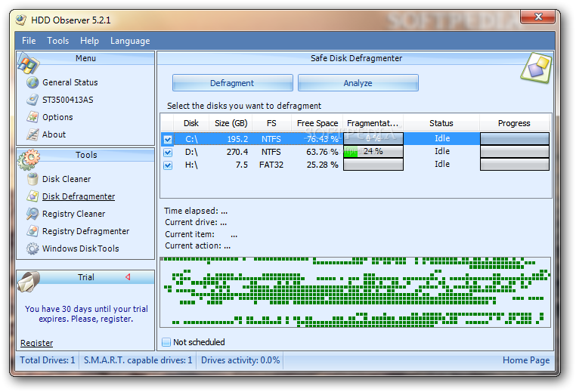Click the Disk Cleaner trash icon
Viewport: 576px width, 392px height.
(x=33, y=179)
